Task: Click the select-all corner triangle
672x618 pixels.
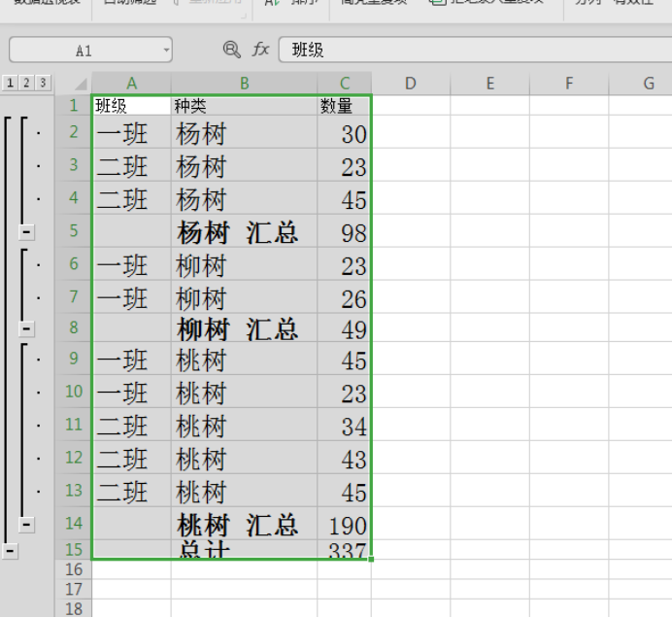Action: pyautogui.click(x=81, y=84)
